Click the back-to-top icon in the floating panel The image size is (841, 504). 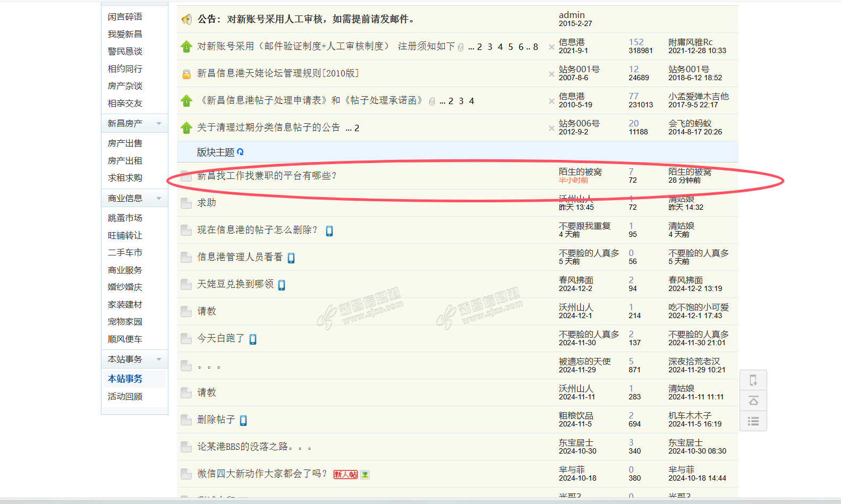tap(753, 400)
